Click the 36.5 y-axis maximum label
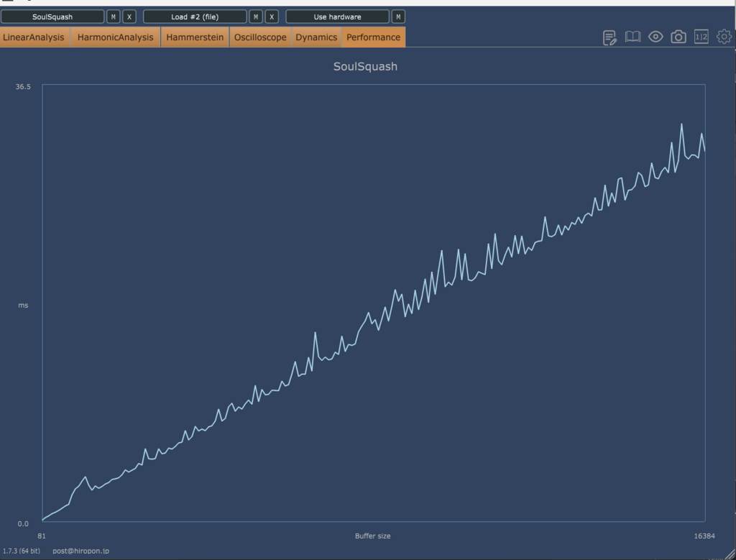The image size is (736, 560). pyautogui.click(x=23, y=87)
